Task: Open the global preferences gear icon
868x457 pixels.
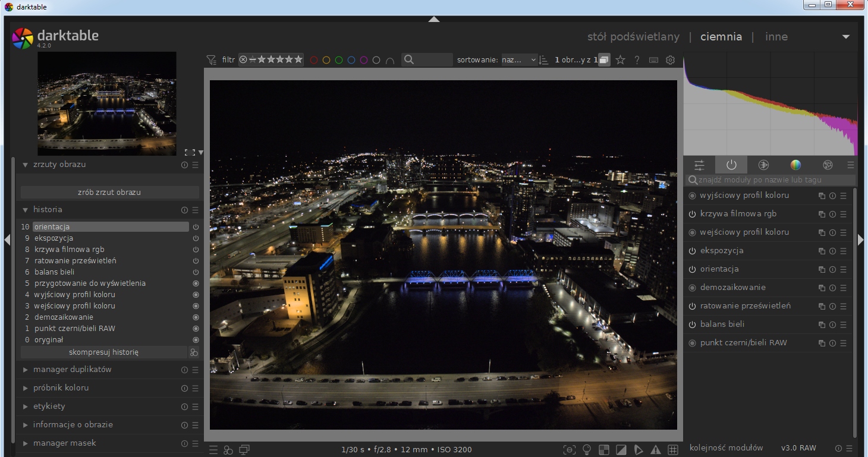Action: 670,60
